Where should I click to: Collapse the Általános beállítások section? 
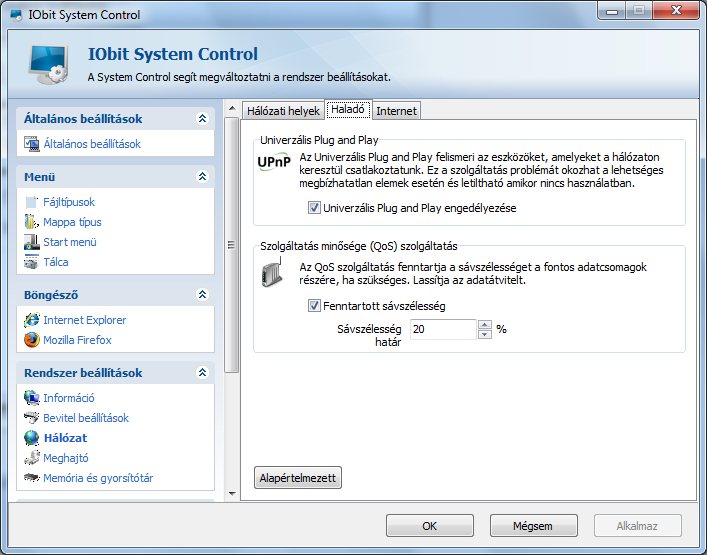202,119
